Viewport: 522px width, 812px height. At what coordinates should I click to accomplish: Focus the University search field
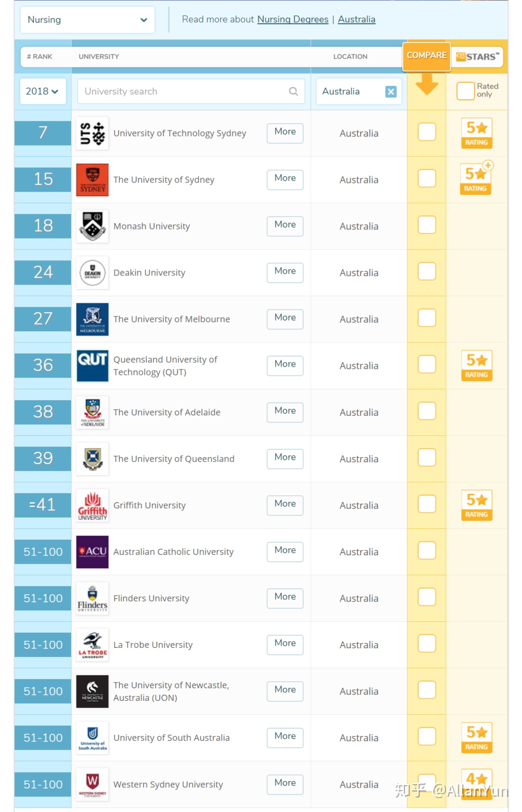point(191,91)
